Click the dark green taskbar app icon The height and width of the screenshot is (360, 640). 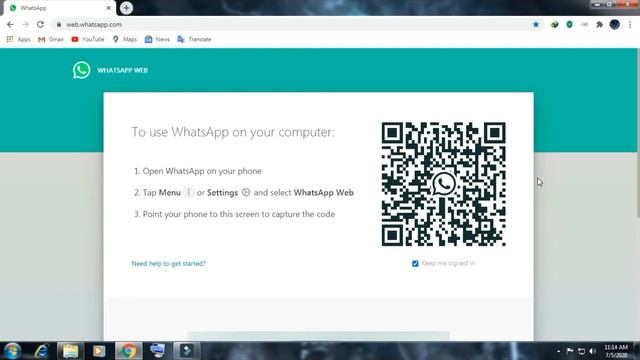coord(187,351)
